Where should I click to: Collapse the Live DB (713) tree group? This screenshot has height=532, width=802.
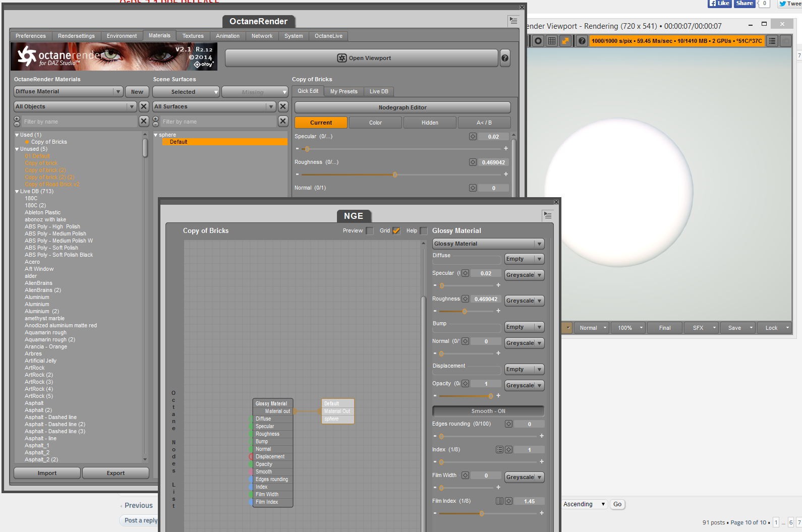pyautogui.click(x=17, y=192)
